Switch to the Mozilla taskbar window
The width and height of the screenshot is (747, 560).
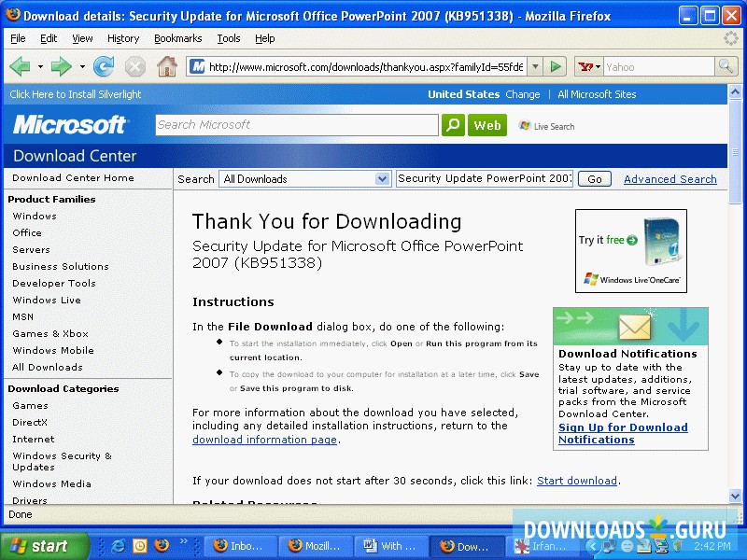[x=314, y=546]
